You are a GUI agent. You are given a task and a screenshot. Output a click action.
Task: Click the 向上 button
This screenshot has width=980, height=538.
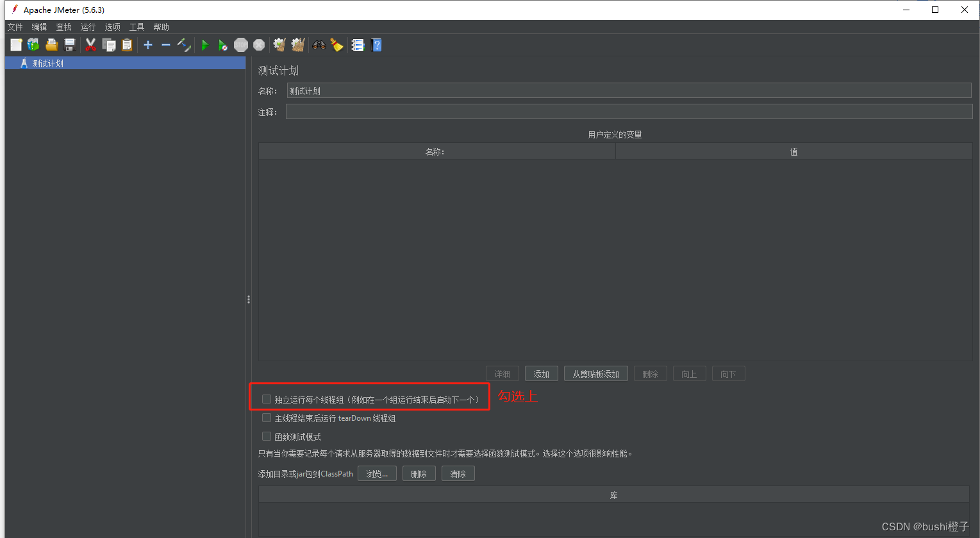690,374
